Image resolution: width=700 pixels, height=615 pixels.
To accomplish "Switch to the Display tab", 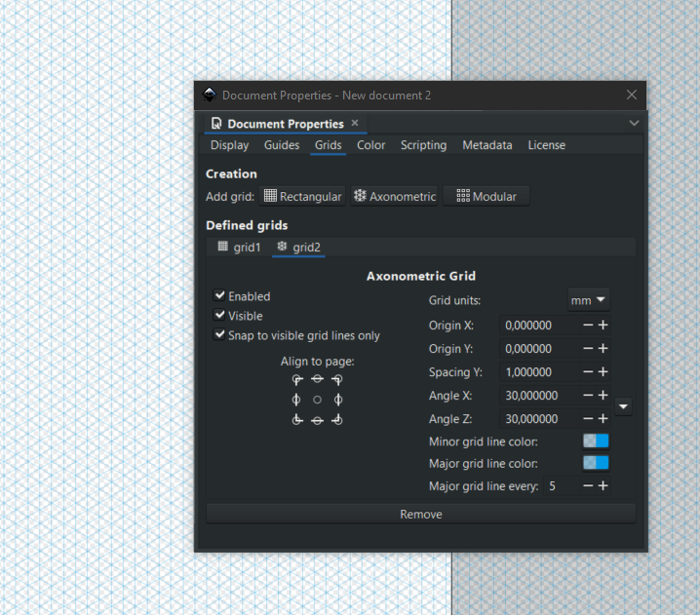I will 229,145.
